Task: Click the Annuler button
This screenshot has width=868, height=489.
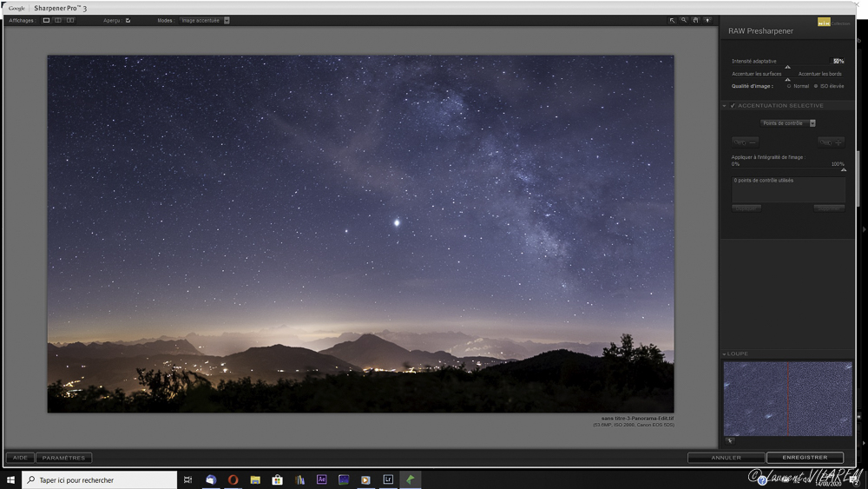Action: (x=726, y=458)
